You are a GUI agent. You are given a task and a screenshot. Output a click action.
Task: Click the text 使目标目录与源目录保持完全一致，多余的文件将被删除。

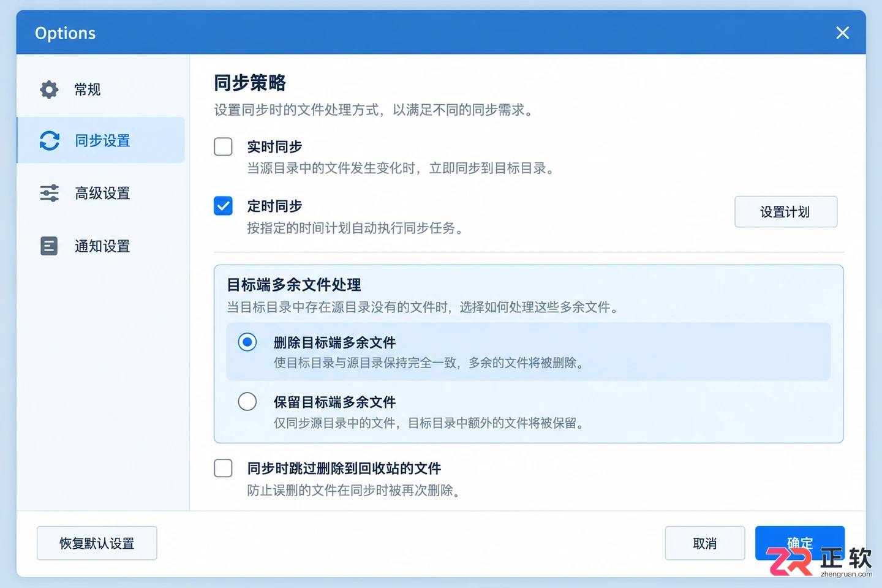point(430,363)
